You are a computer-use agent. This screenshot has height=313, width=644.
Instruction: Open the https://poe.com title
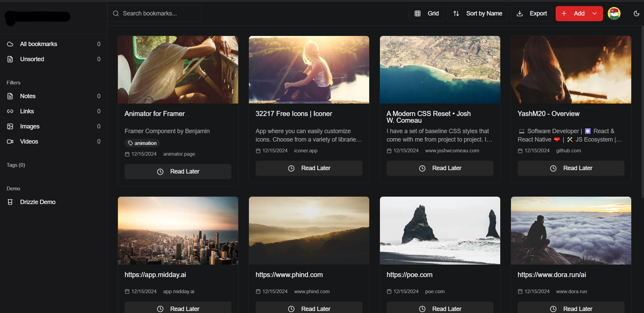[x=410, y=275]
